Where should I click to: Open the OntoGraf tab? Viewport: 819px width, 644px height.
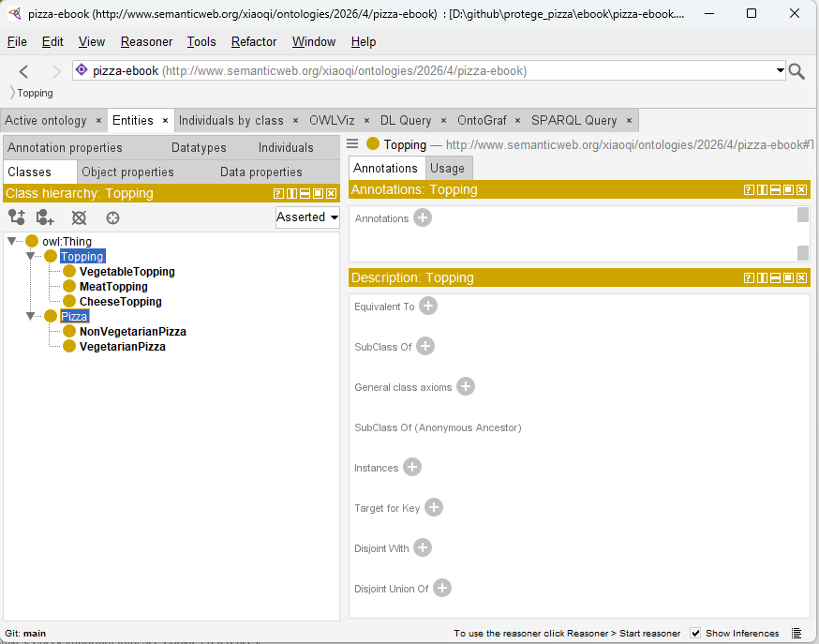click(x=482, y=121)
